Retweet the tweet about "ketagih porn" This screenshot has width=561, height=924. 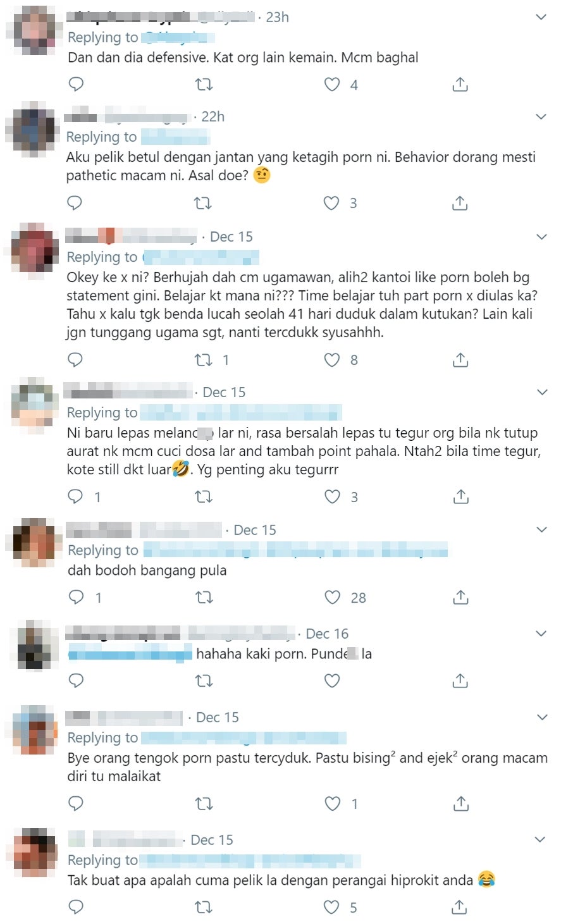click(203, 203)
